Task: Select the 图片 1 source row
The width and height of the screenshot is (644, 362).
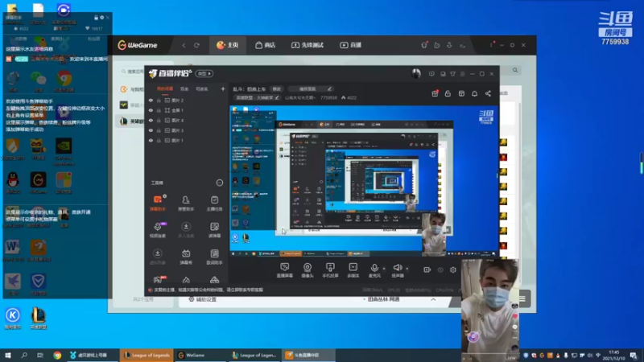Action: tap(187, 140)
